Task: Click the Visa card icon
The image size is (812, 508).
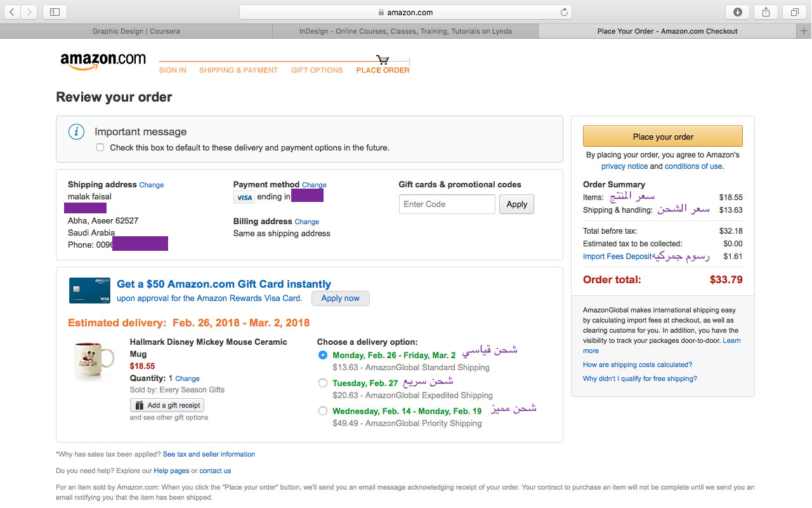Action: coord(244,197)
